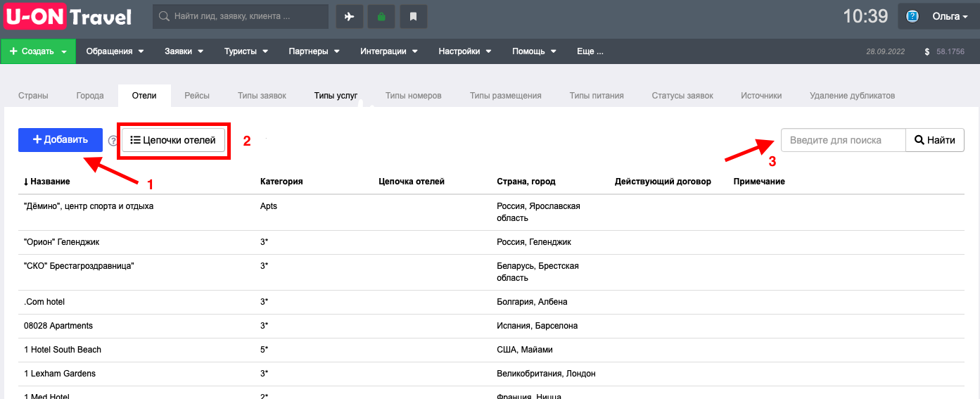Open the Настройки menu
980x399 pixels.
[464, 51]
